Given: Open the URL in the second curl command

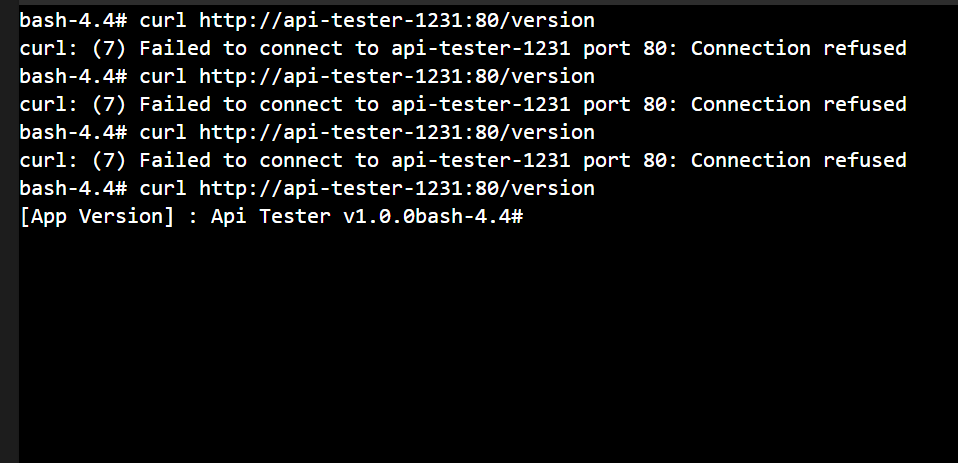Looking at the screenshot, I should (397, 76).
